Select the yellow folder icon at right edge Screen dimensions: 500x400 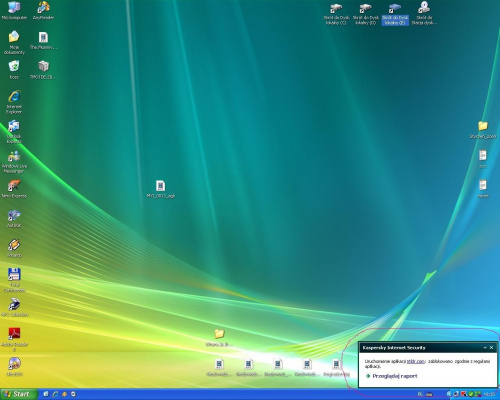(x=483, y=126)
